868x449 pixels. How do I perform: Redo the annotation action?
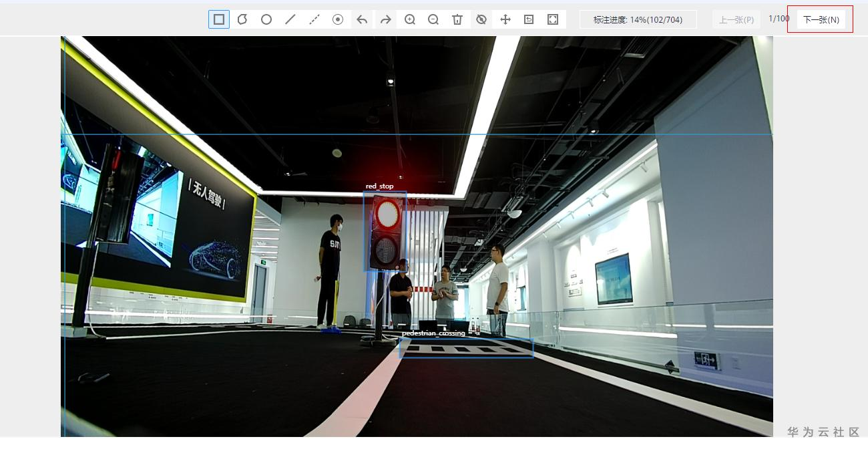point(385,19)
